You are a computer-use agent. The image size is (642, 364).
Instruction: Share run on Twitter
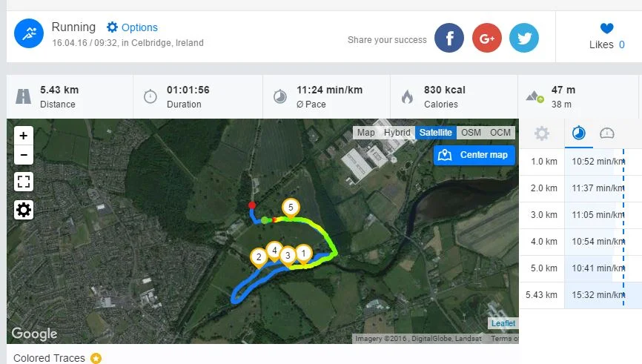524,39
